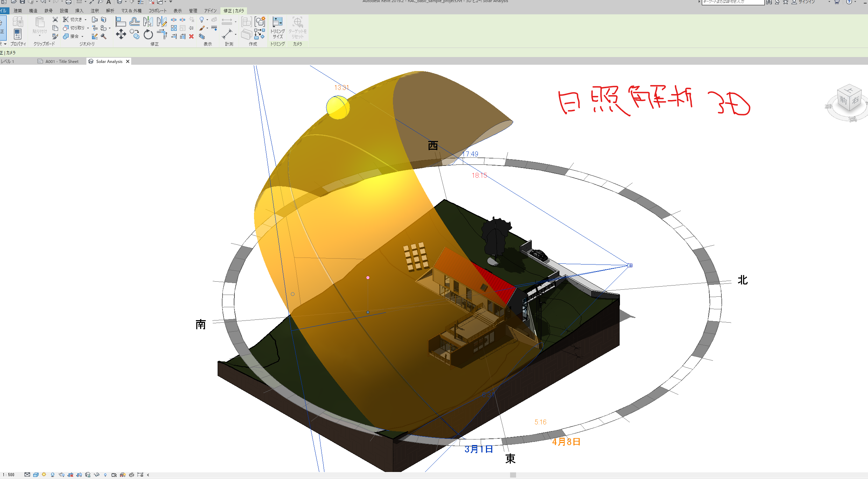This screenshot has width=868, height=479.
Task: Expand the 切欠き cope dropdown arrow
Action: pos(85,20)
